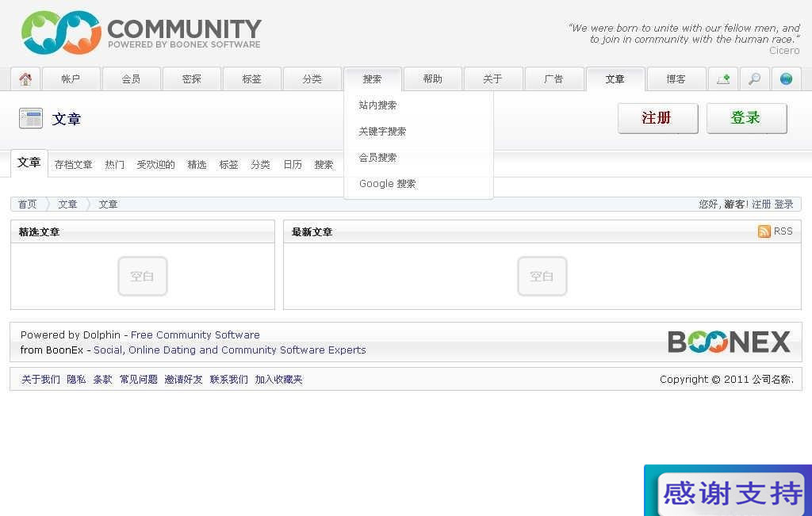Image resolution: width=812 pixels, height=516 pixels.
Task: Click the 隐私 footer link
Action: [77, 380]
